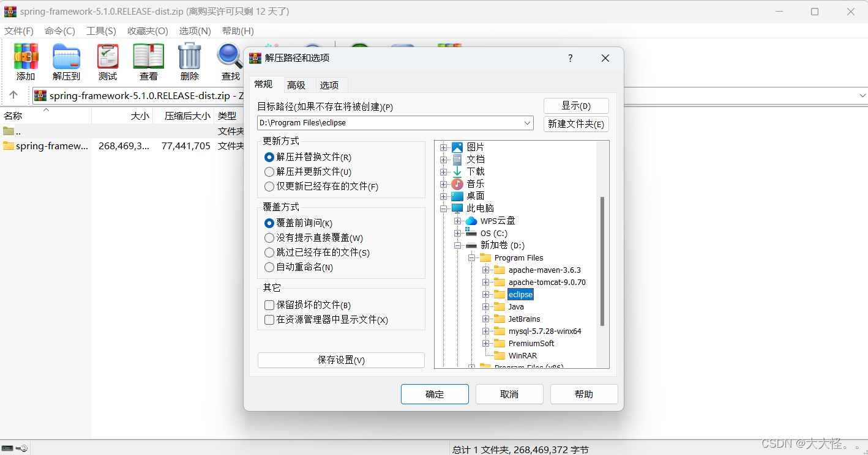The width and height of the screenshot is (868, 455).
Task: Click the 77,441,705 compressed size cell
Action: (186, 146)
